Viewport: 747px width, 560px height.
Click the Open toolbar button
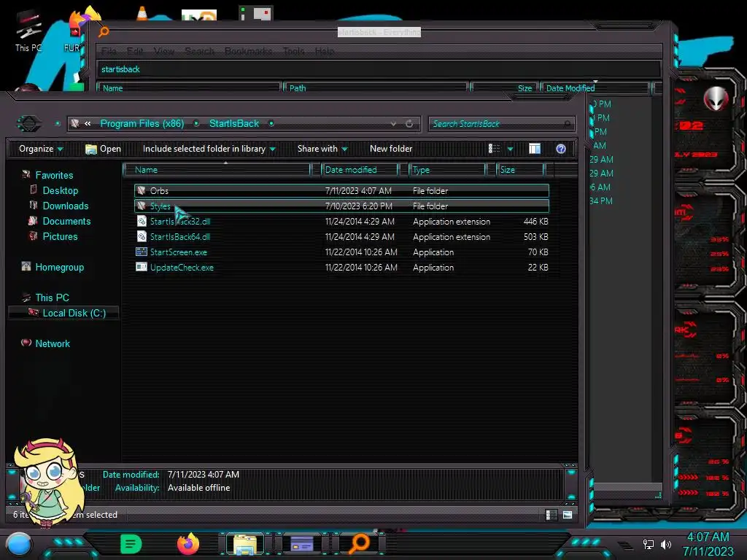point(103,149)
